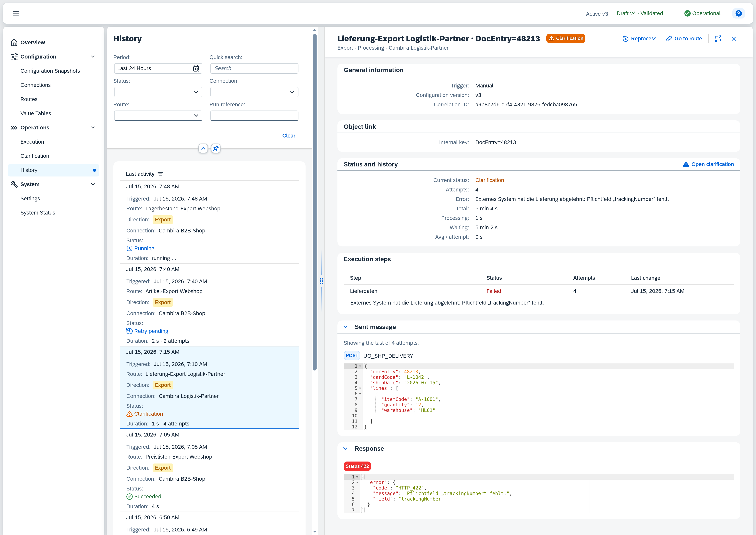Clear all history filters
This screenshot has width=756, height=535.
click(289, 136)
